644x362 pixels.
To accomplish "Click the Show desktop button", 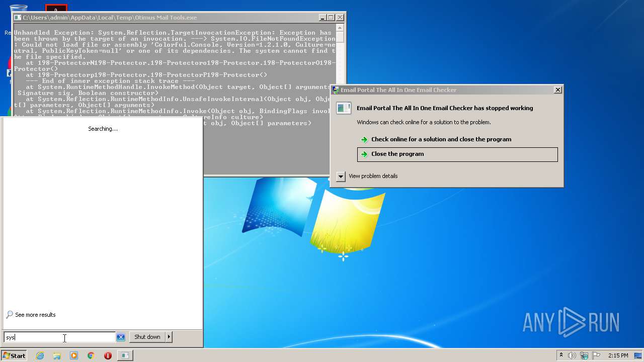I will 638,355.
